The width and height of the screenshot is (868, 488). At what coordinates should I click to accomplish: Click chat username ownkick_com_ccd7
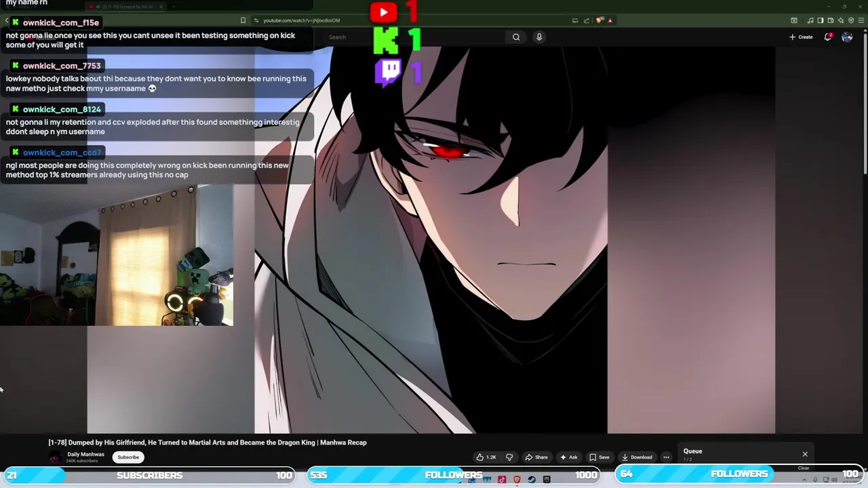61,152
